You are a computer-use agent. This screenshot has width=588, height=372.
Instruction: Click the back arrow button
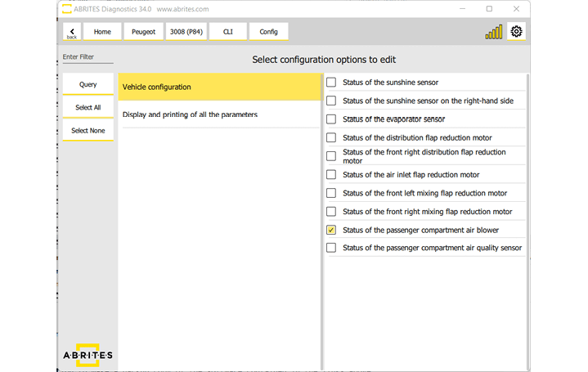pos(72,32)
